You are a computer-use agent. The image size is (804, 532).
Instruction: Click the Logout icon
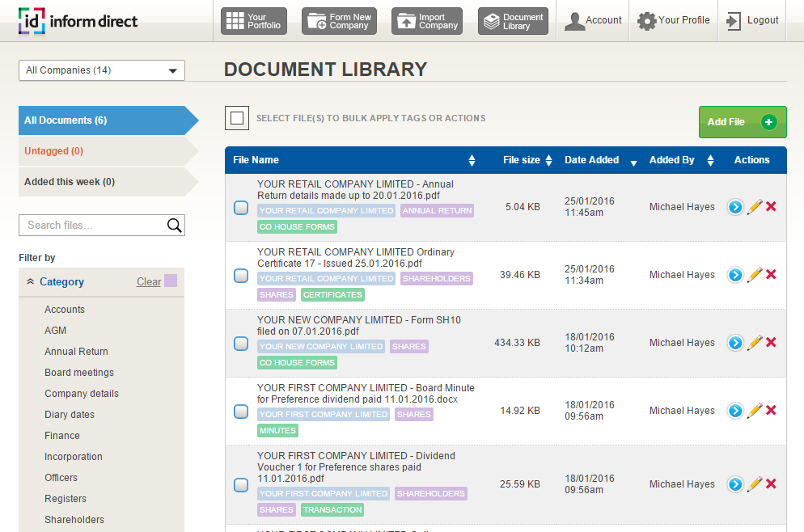(734, 21)
